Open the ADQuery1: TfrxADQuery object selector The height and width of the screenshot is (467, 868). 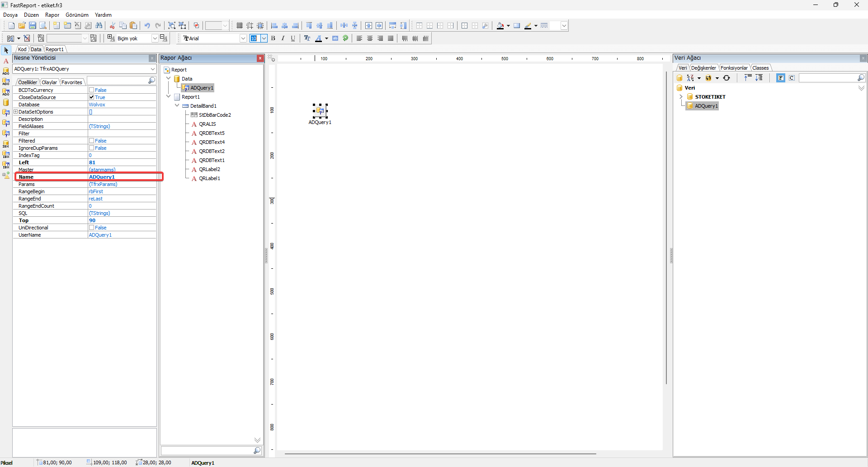pyautogui.click(x=152, y=69)
